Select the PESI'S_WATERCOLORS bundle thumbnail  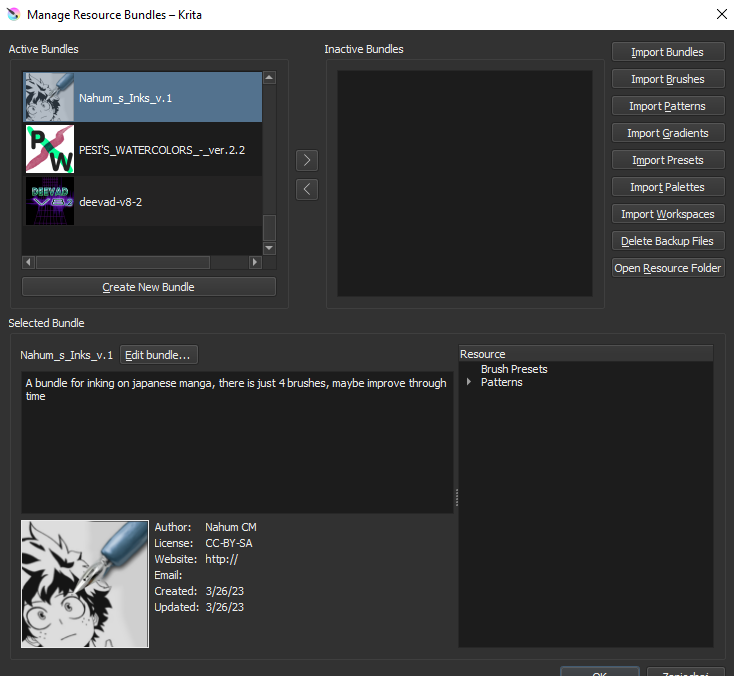tap(50, 149)
